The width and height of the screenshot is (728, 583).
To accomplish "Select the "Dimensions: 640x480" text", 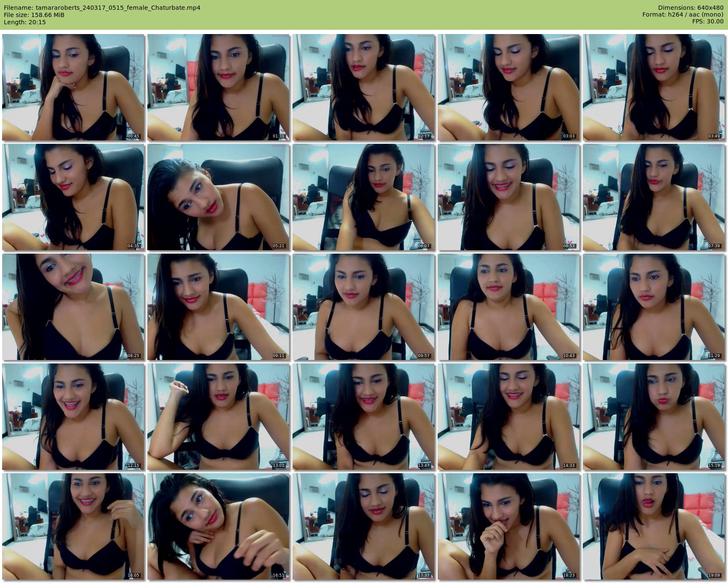I will pos(691,8).
